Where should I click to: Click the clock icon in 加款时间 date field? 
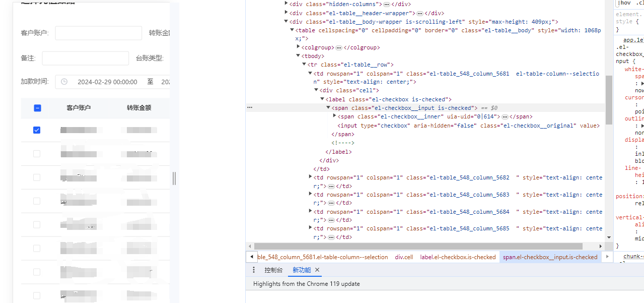64,82
